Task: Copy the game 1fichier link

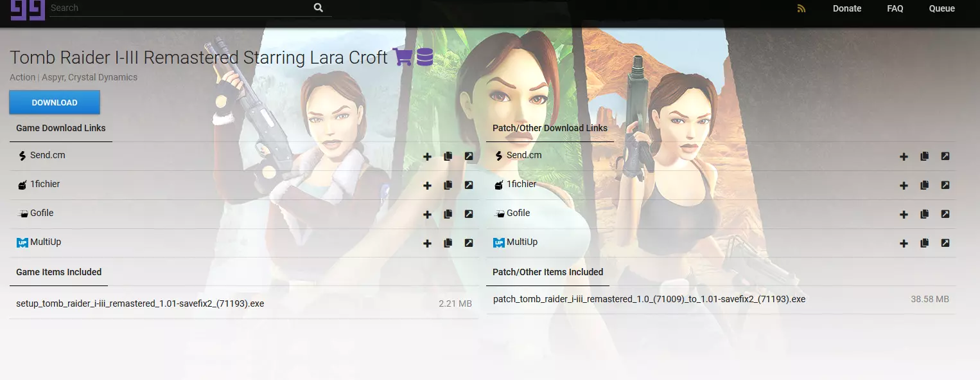Action: click(x=448, y=185)
